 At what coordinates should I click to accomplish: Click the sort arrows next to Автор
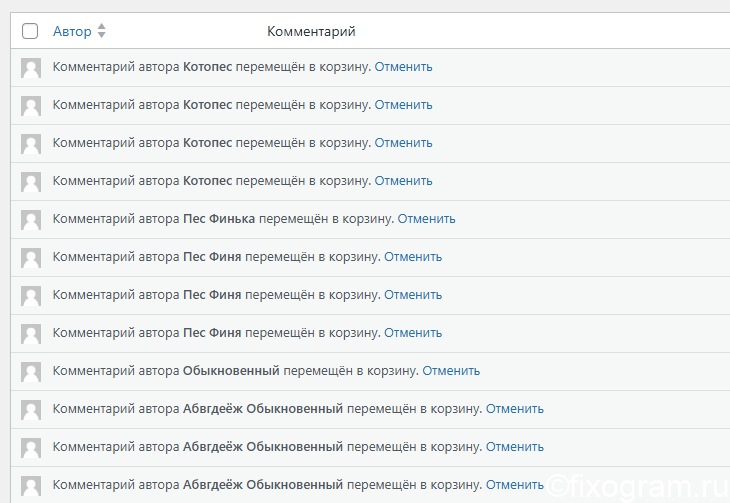pos(101,31)
